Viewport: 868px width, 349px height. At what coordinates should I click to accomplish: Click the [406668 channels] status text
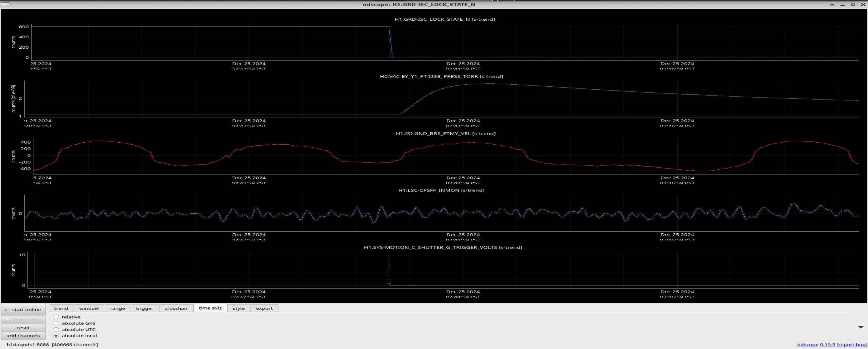click(x=75, y=345)
